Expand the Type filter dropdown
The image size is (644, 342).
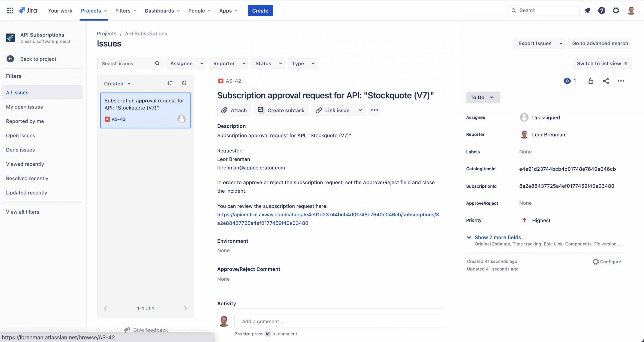pyautogui.click(x=303, y=63)
